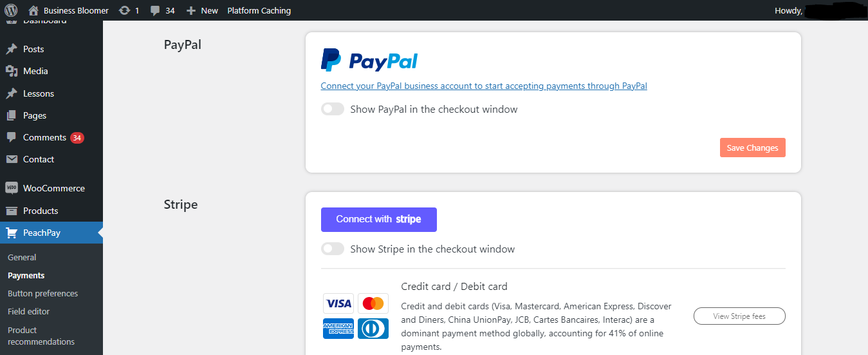Click the PayPal logo
Screen dimensions: 868x355
pos(369,60)
